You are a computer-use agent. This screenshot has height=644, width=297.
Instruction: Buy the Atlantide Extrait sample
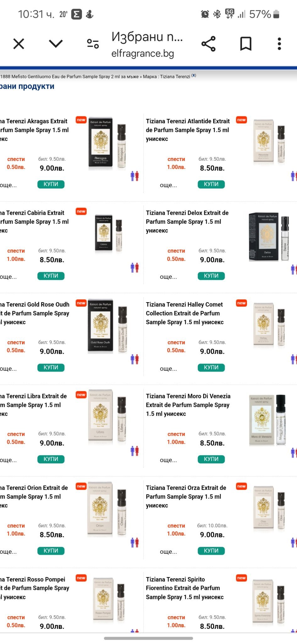[211, 184]
